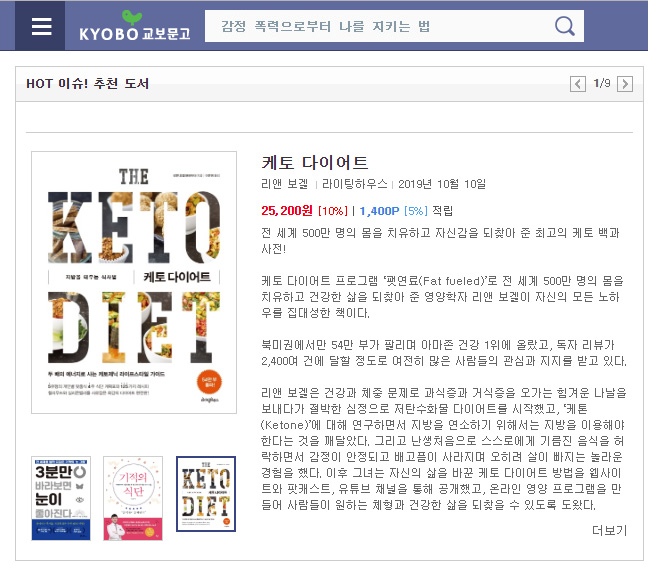Go to the next recommended book
Image resolution: width=648 pixels, height=564 pixels.
(x=625, y=84)
